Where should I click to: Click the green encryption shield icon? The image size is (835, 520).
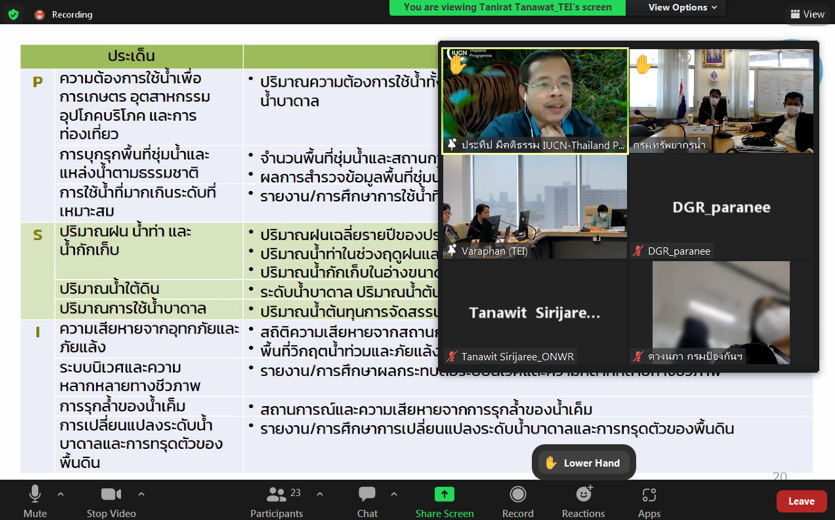[x=13, y=14]
